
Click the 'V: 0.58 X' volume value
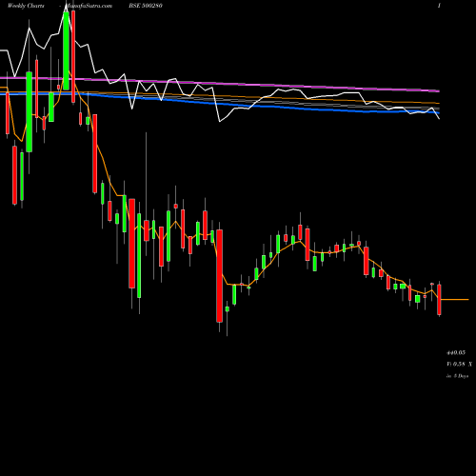[x=459, y=365]
